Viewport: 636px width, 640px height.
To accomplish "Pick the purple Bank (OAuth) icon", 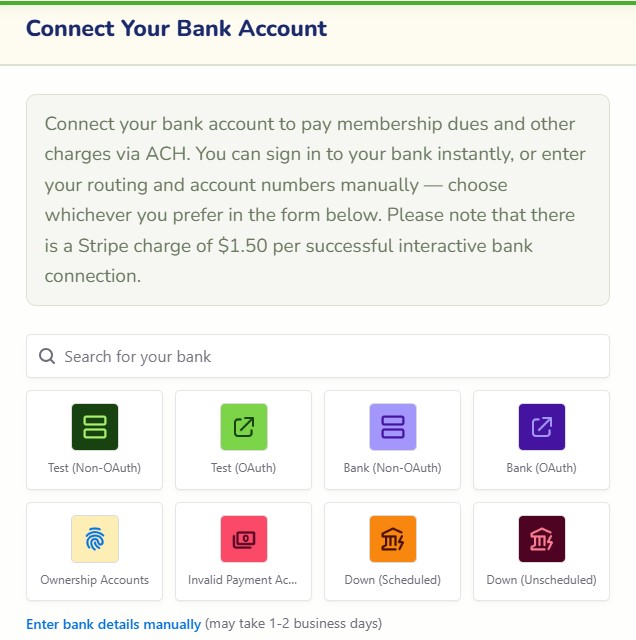I will click(542, 427).
